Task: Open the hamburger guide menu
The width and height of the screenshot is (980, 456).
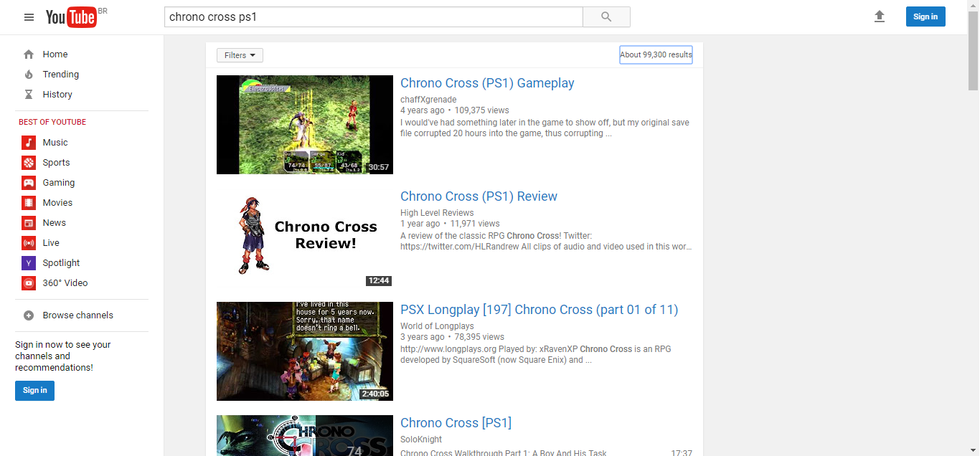Action: coord(29,17)
